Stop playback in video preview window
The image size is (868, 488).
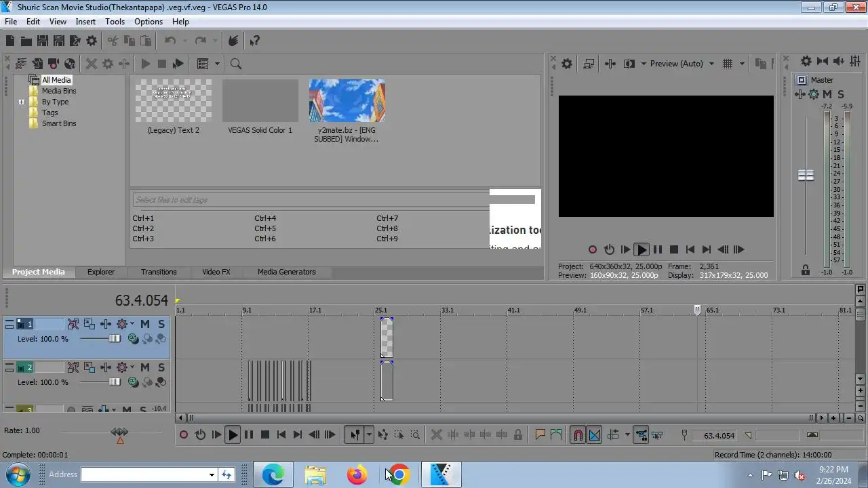[674, 249]
